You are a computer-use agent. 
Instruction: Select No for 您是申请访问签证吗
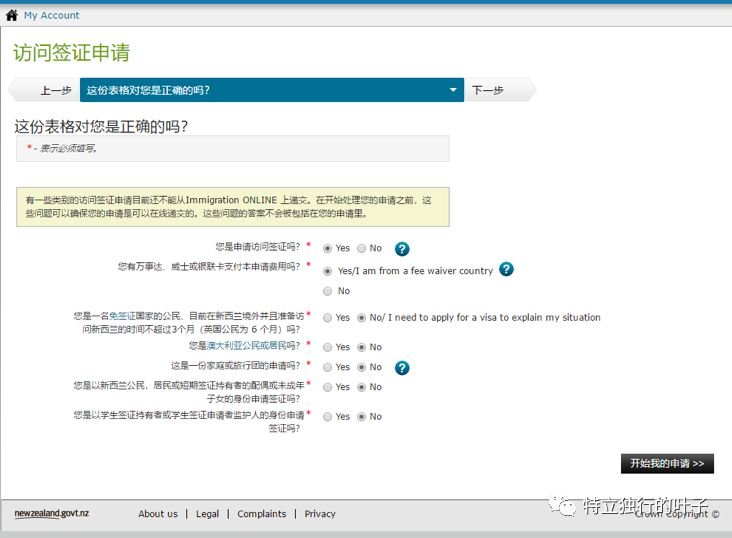coord(361,248)
